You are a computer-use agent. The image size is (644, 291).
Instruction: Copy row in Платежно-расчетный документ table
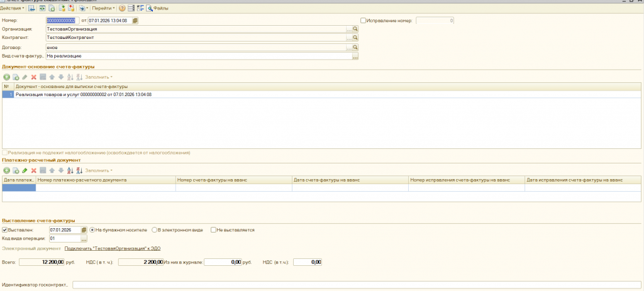[16, 170]
